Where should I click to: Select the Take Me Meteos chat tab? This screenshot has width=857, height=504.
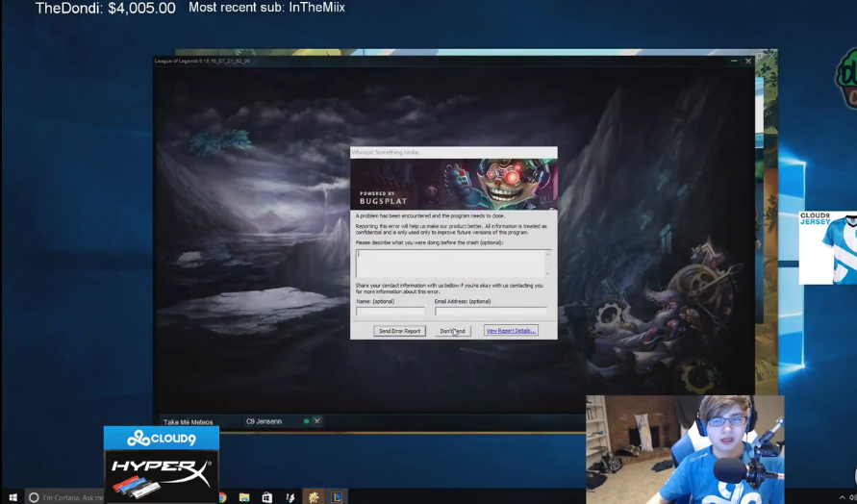click(200, 421)
